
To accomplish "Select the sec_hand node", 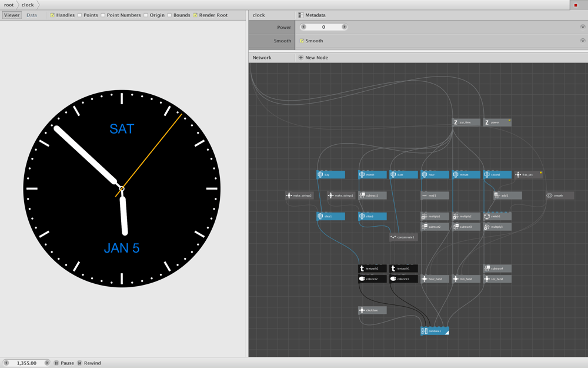I will pyautogui.click(x=497, y=279).
